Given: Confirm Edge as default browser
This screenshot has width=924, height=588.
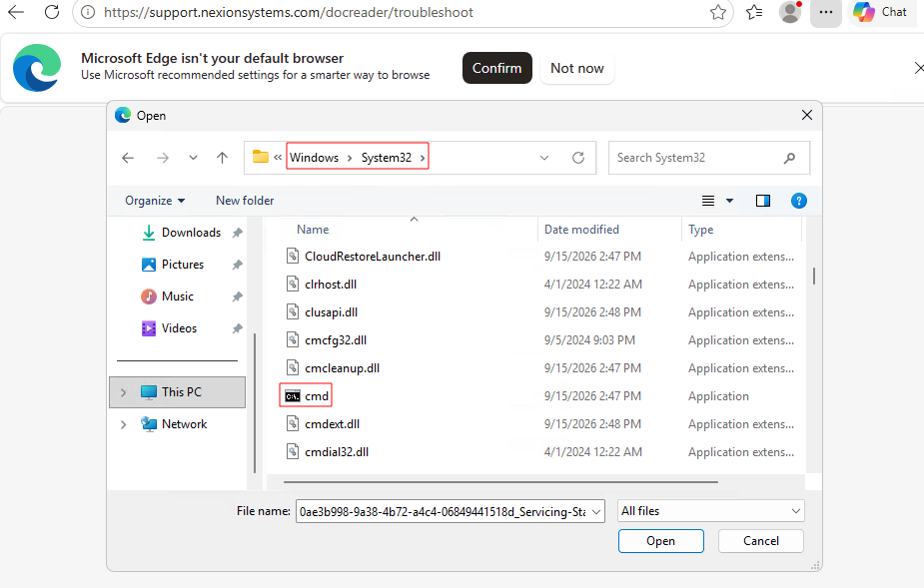Looking at the screenshot, I should coord(496,68).
